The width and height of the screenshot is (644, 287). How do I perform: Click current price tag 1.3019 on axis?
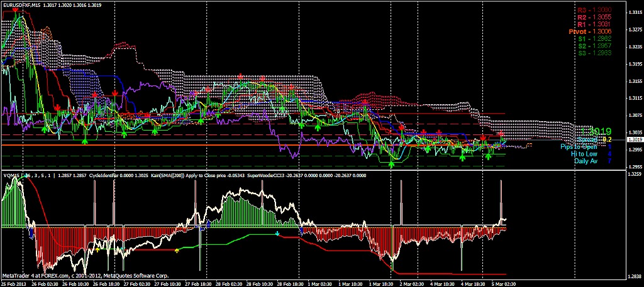coord(635,139)
